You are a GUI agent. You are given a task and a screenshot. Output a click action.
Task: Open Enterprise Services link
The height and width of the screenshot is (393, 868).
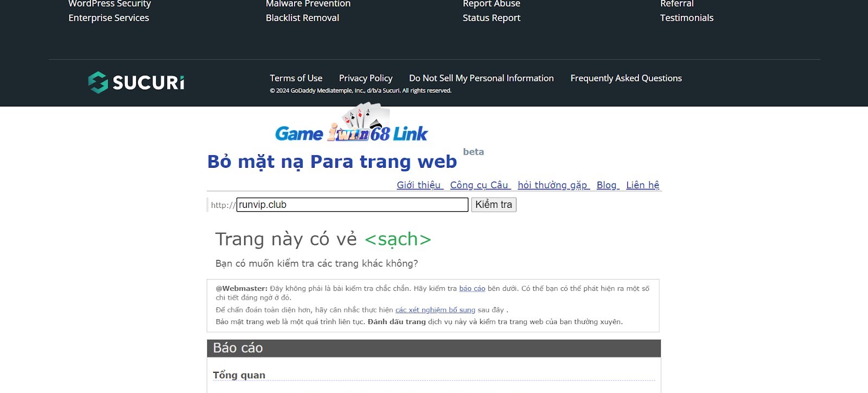[x=108, y=18]
